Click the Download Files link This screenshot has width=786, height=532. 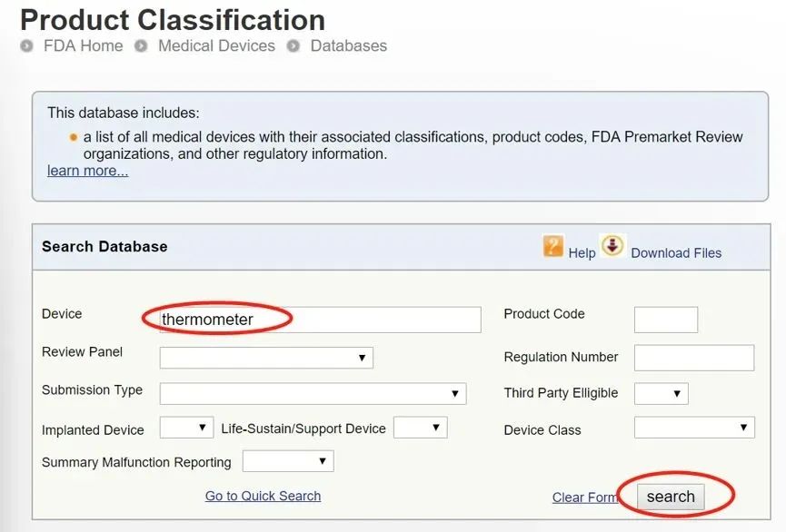[x=676, y=253]
